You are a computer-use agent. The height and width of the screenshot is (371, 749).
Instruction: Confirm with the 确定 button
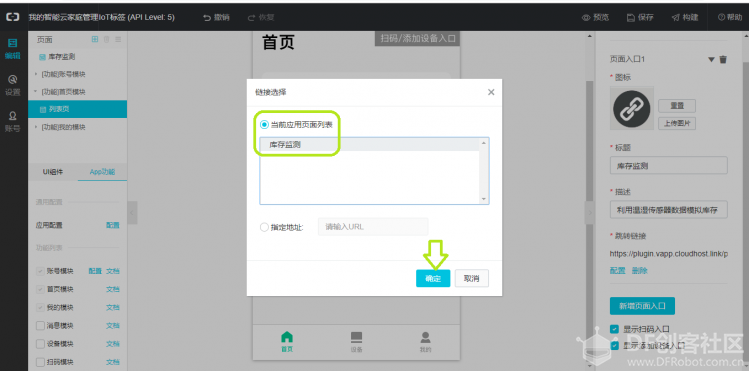[x=433, y=278]
